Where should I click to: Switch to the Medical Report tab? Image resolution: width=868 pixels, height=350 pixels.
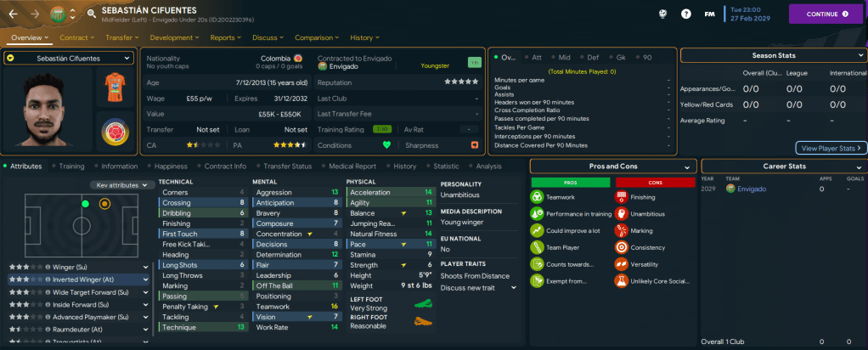[352, 167]
